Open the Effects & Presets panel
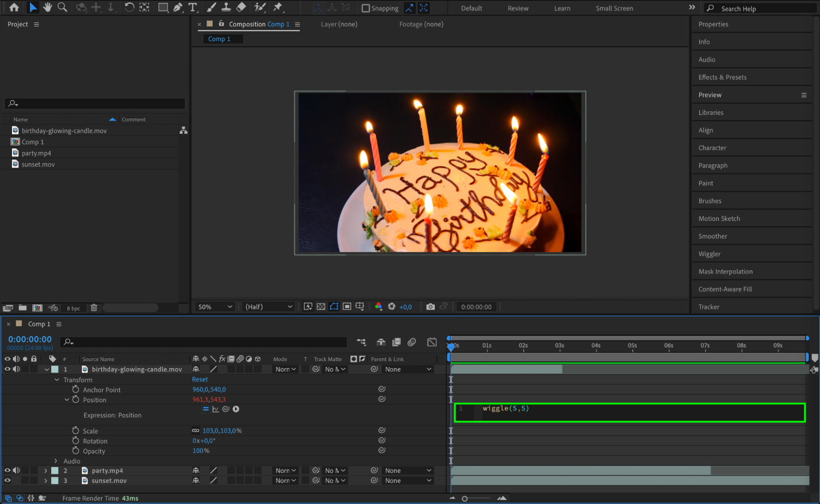The width and height of the screenshot is (820, 504). 722,77
